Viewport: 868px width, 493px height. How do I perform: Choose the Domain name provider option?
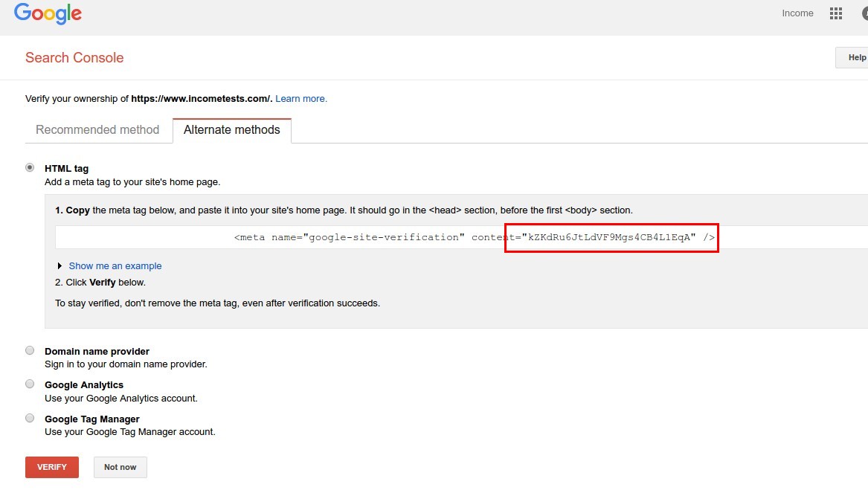[x=30, y=350]
